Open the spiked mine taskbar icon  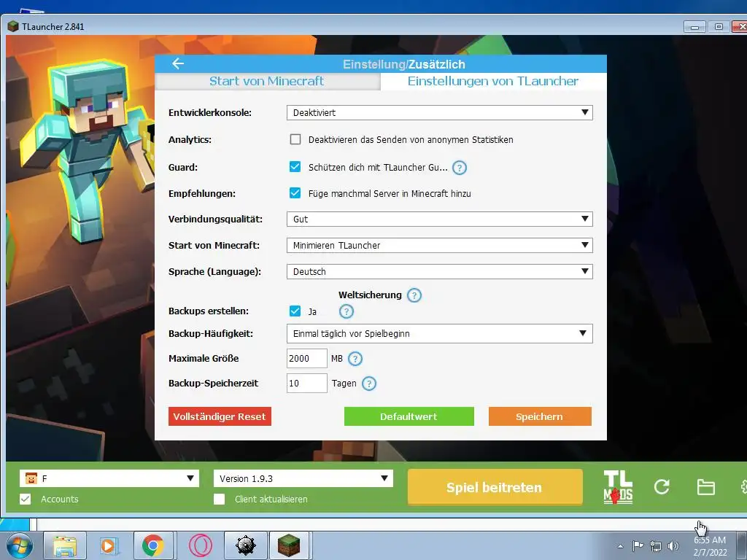pos(245,545)
